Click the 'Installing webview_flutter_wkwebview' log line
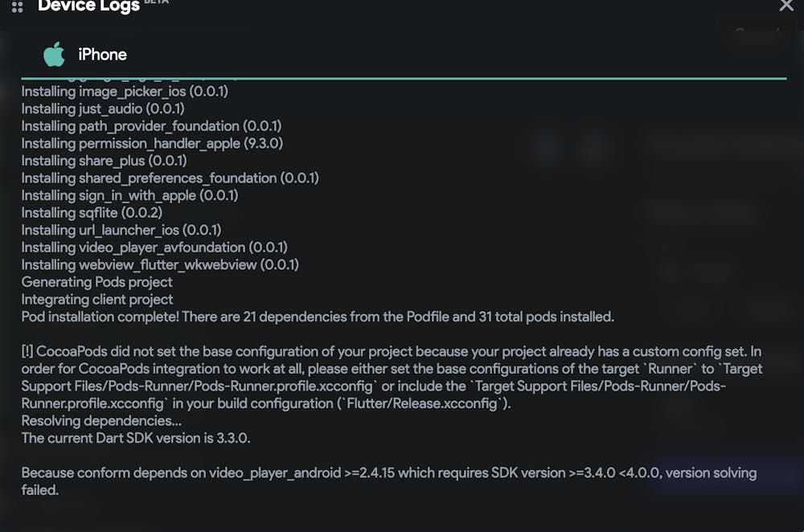The height and width of the screenshot is (532, 804). click(160, 264)
